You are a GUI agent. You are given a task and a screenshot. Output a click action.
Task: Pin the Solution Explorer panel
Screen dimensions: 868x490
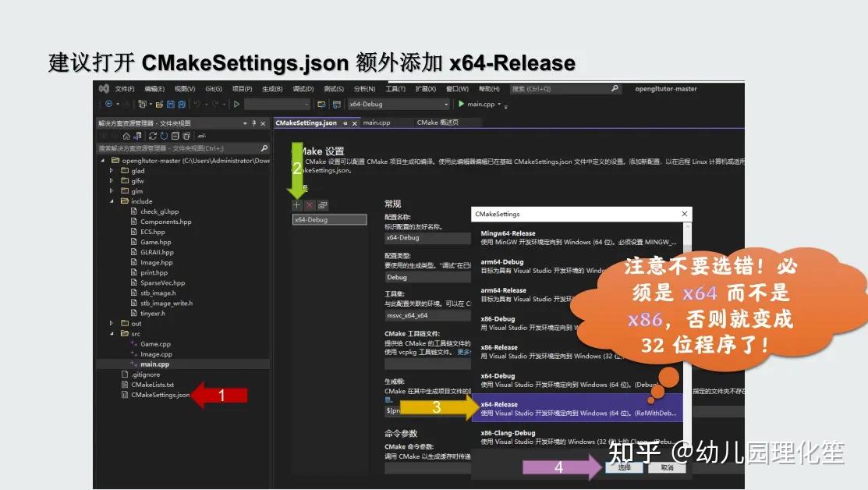pyautogui.click(x=255, y=122)
